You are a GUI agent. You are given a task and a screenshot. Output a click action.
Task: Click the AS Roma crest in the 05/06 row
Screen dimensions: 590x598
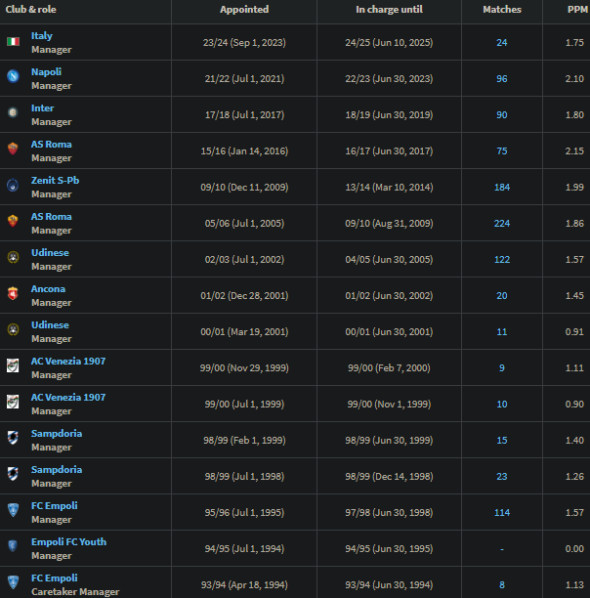click(13, 221)
